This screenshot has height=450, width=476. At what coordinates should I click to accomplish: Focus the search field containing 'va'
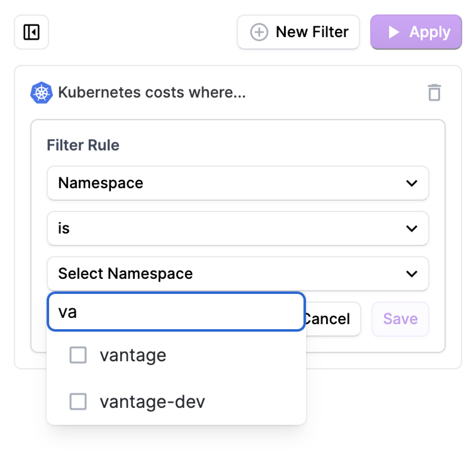coord(176,312)
